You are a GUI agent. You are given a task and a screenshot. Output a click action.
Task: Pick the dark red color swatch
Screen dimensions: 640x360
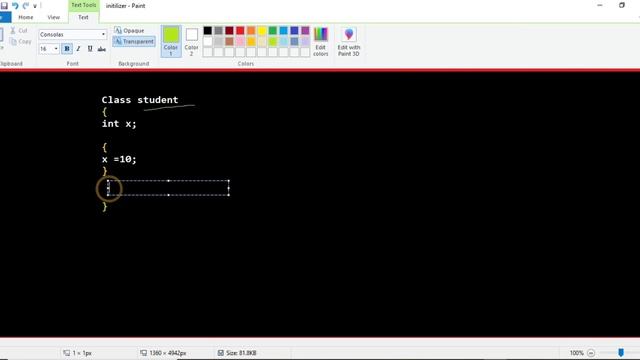click(229, 31)
